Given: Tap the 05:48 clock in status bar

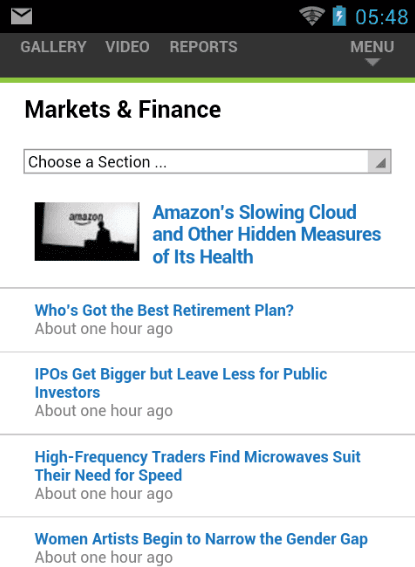Looking at the screenshot, I should [x=381, y=17].
